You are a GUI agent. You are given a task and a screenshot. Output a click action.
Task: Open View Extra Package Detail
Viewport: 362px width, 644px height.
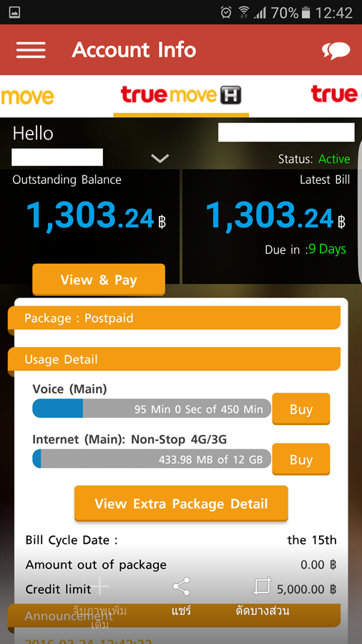point(181,504)
